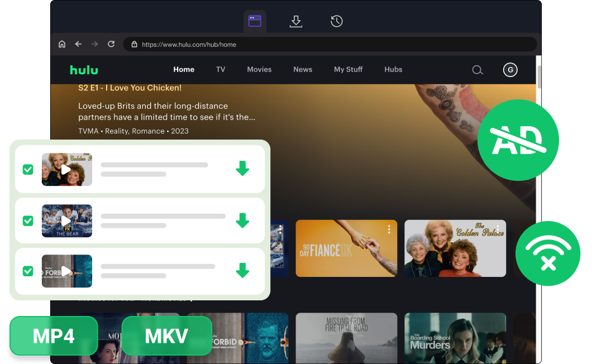Click the green ad-blocking badge
Viewport: 592px width, 364px height.
(x=518, y=140)
